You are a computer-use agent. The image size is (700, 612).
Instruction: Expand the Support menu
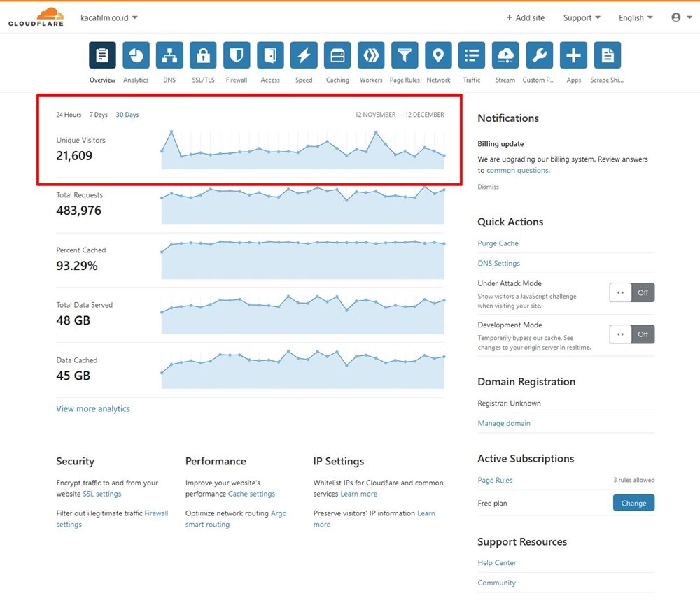(x=581, y=17)
